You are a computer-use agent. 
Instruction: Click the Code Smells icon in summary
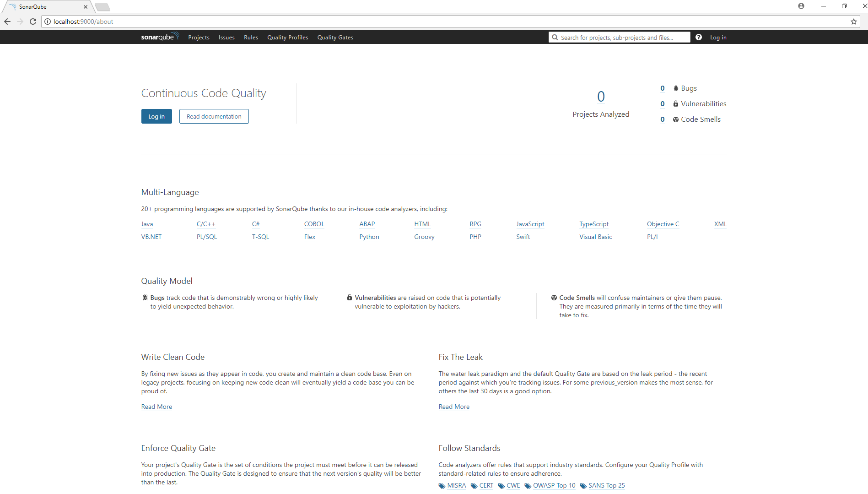pos(676,119)
